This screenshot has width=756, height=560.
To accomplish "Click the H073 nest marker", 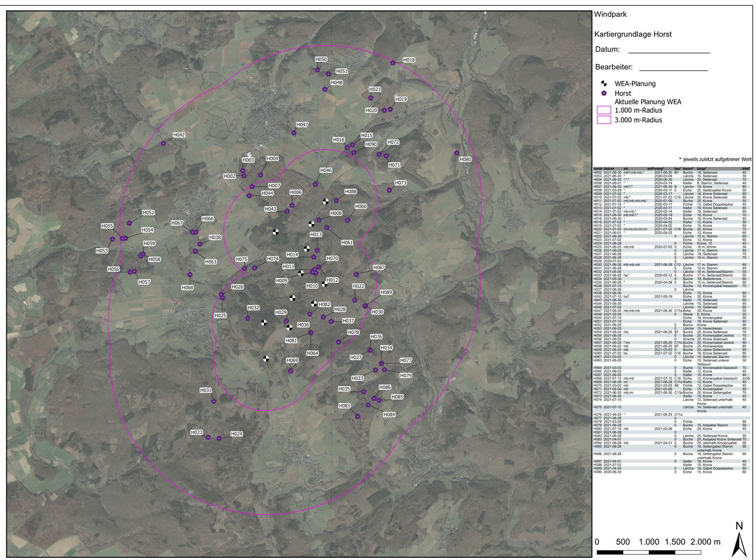I will 389,190.
